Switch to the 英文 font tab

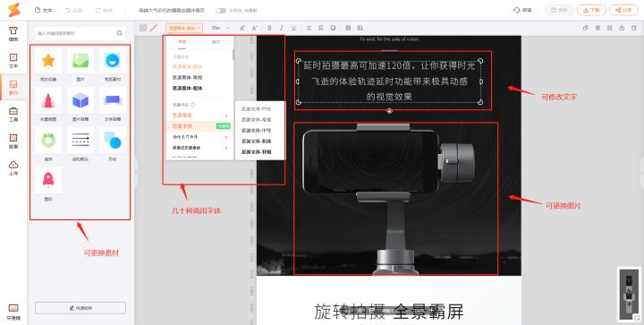[216, 42]
